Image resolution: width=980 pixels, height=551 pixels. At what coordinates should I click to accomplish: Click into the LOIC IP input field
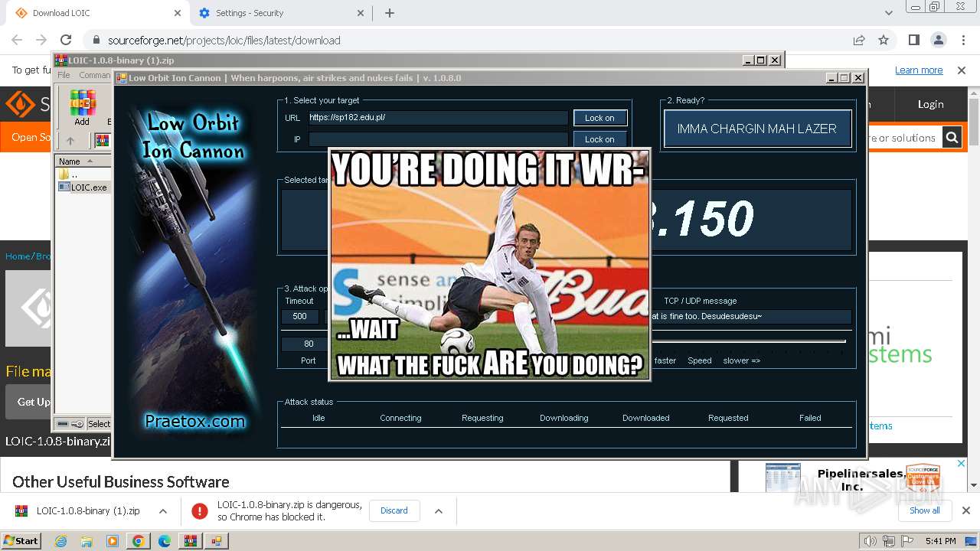[438, 139]
